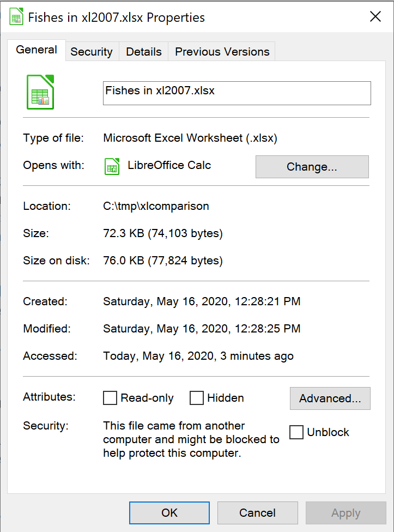Switch to the General tab
Screen dimensions: 394x532
pos(37,50)
